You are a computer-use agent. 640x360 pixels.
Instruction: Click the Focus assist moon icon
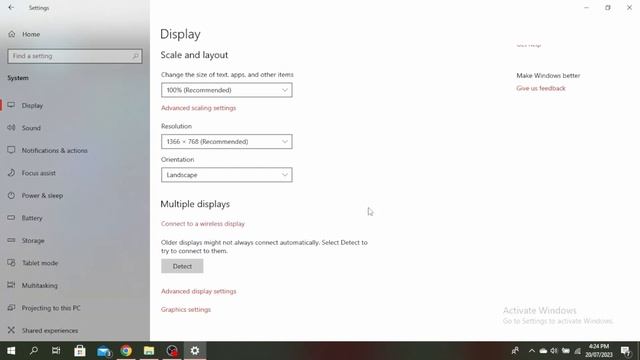coord(11,173)
